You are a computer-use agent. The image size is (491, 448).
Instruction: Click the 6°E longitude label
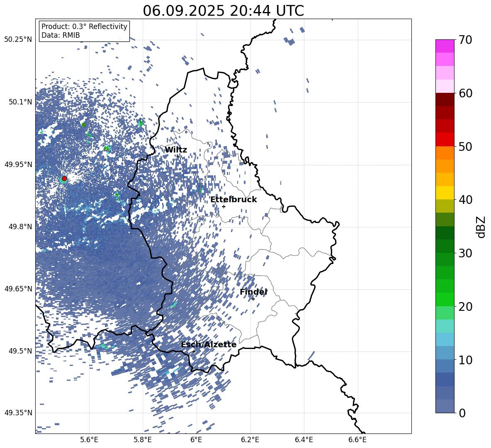point(196,440)
